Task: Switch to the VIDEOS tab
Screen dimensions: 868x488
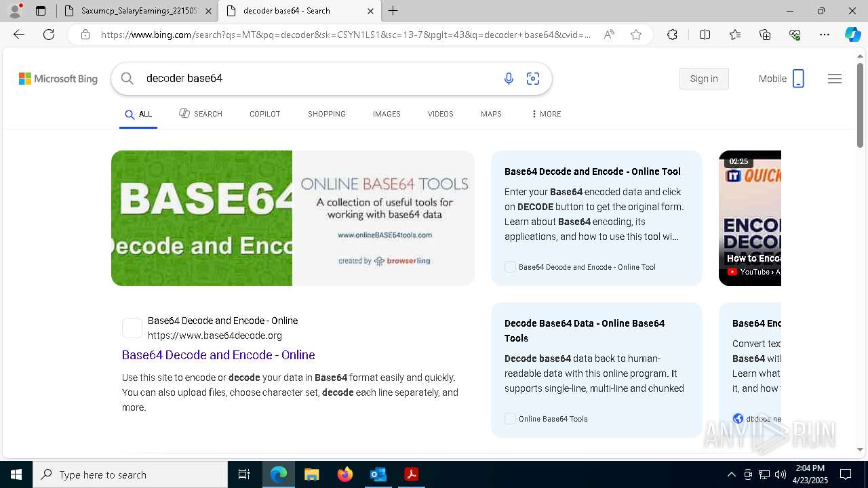Action: 440,114
